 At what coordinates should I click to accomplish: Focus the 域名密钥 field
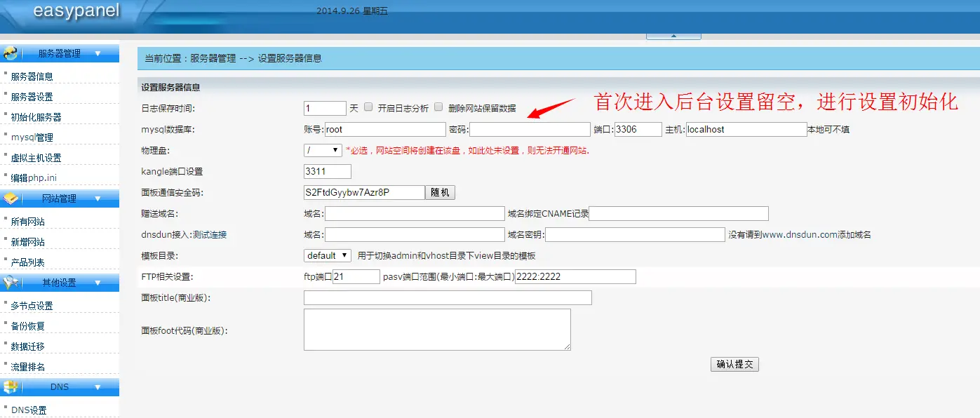(x=635, y=234)
